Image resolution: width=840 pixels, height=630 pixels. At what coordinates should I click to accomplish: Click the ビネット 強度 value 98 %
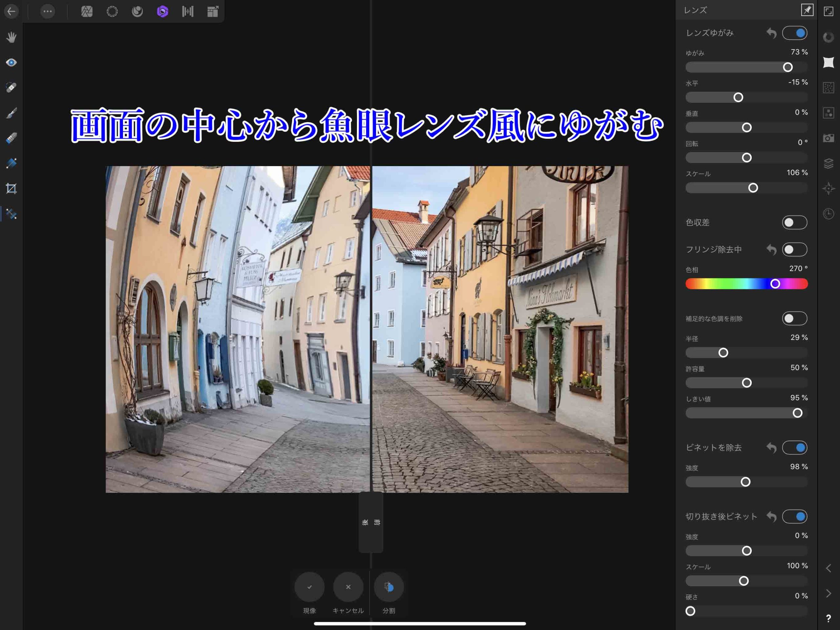click(799, 467)
